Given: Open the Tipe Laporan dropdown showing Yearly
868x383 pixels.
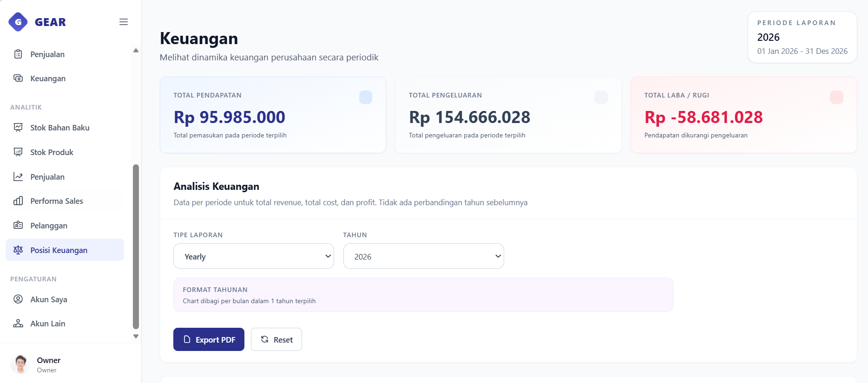Looking at the screenshot, I should [254, 256].
